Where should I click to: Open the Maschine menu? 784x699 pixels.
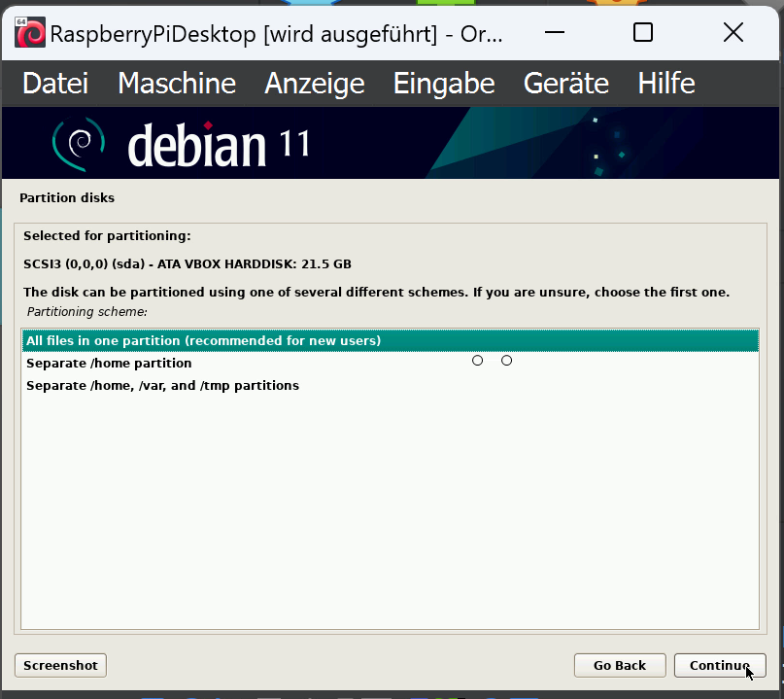tap(177, 83)
